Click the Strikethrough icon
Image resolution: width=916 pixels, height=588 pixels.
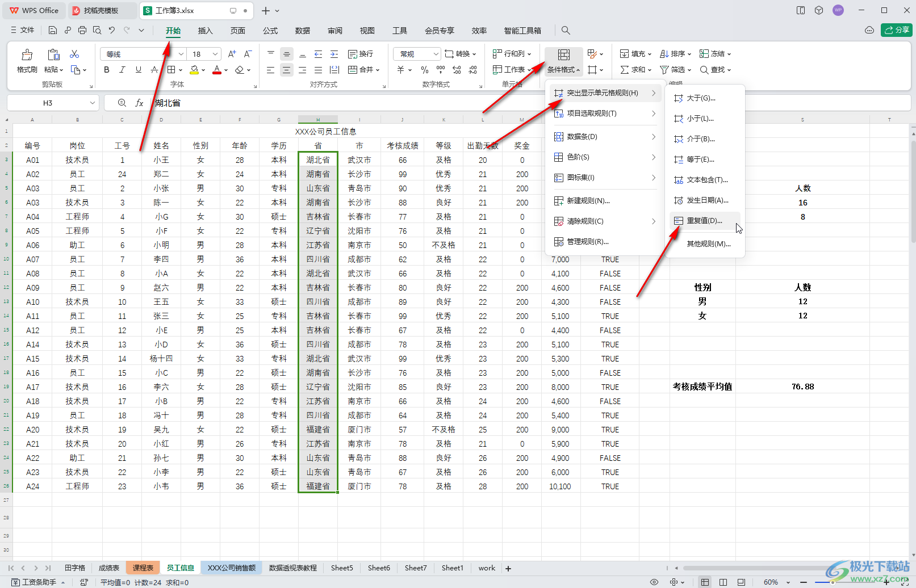point(154,70)
